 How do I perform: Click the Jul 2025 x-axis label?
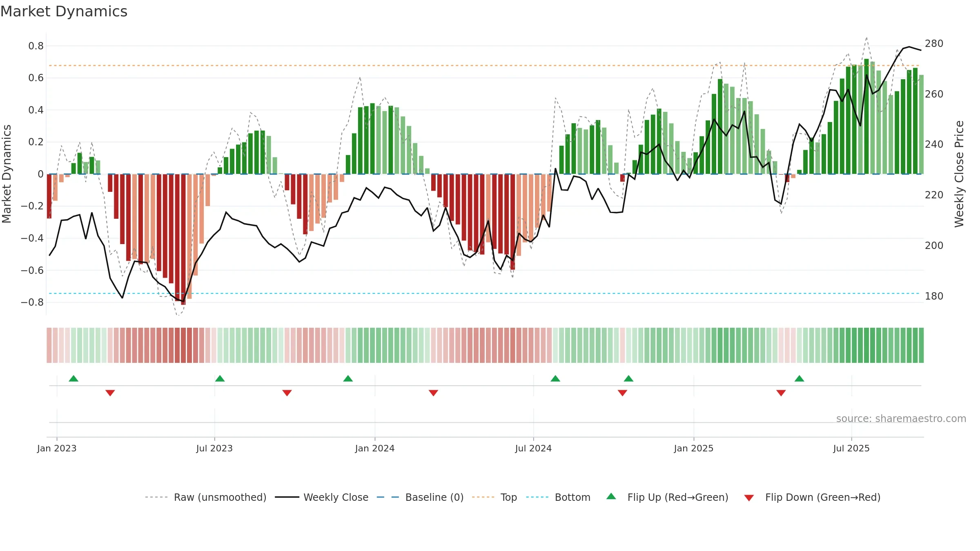coord(851,448)
